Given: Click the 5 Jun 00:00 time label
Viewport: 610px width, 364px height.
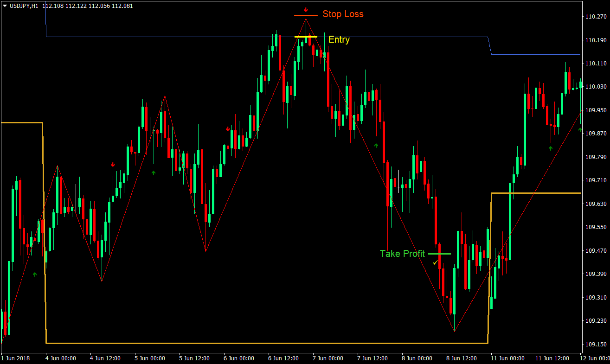Looking at the screenshot, I should 150,358.
